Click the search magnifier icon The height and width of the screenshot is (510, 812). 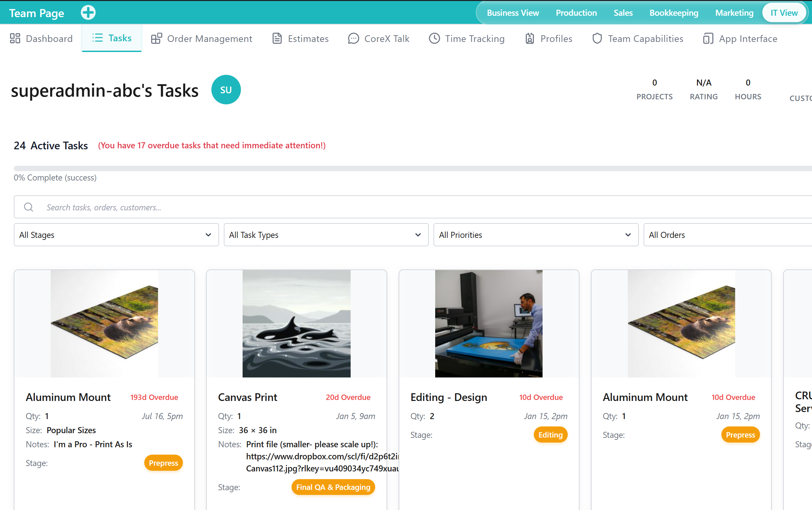coord(29,207)
